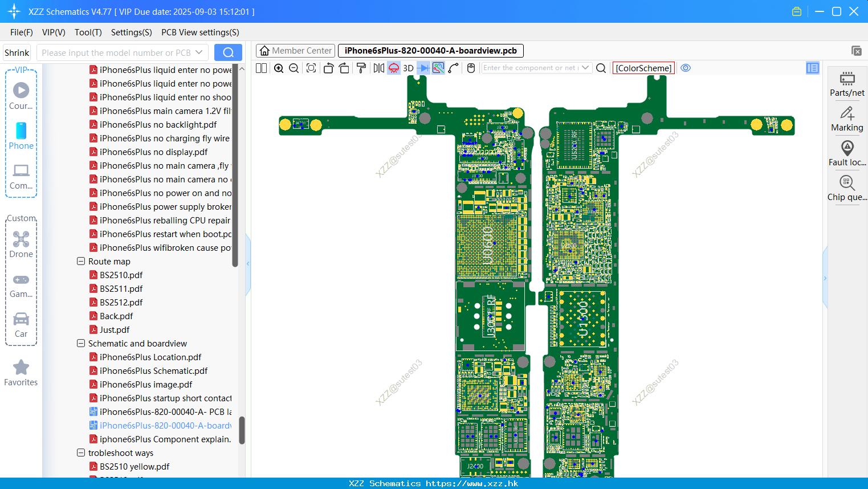Screen dimensions: 868x489
Task: Switch to Member Center tab
Action: click(295, 51)
